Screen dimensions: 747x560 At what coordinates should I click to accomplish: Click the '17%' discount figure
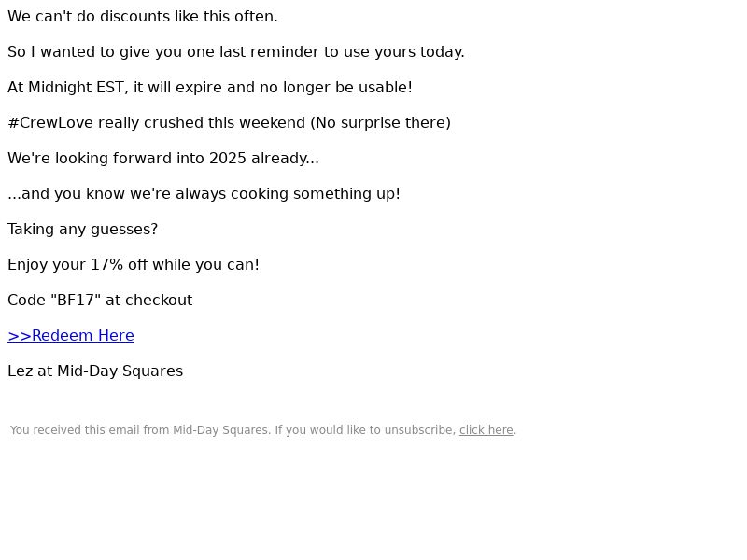tap(106, 265)
